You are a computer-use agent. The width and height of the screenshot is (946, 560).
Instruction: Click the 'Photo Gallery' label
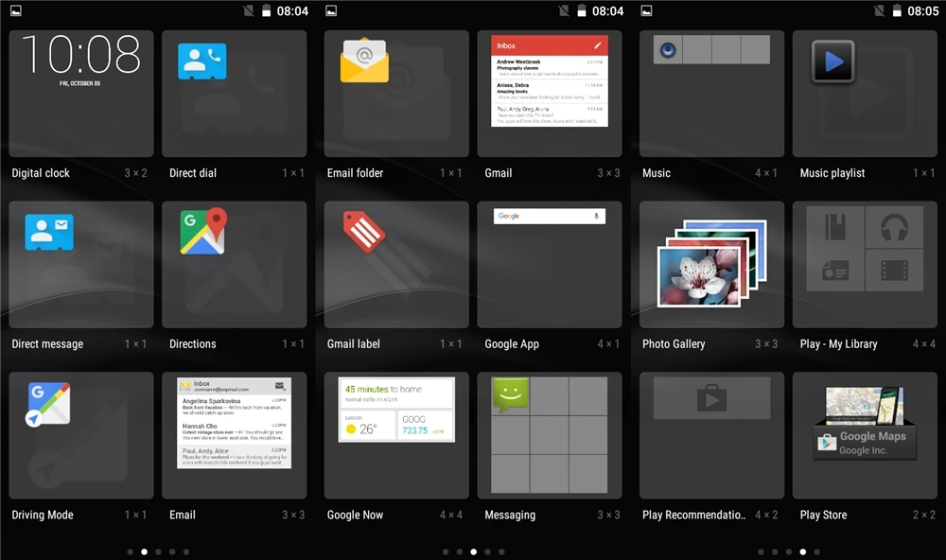674,344
